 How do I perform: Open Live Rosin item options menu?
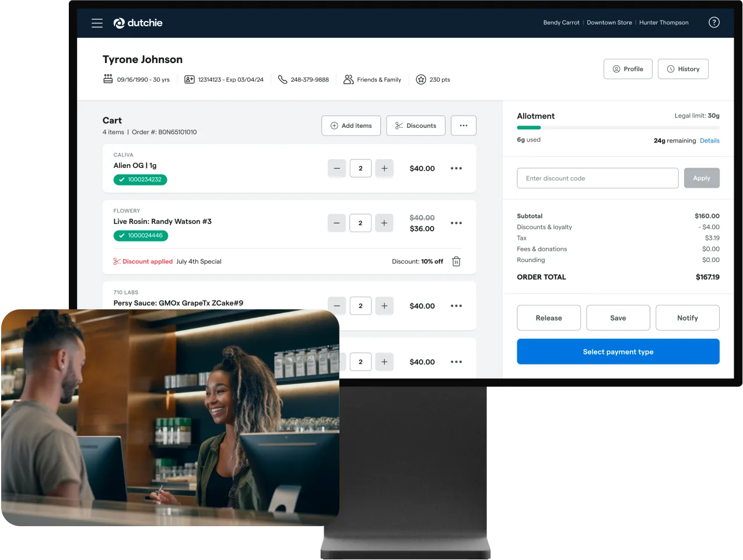[x=456, y=223]
